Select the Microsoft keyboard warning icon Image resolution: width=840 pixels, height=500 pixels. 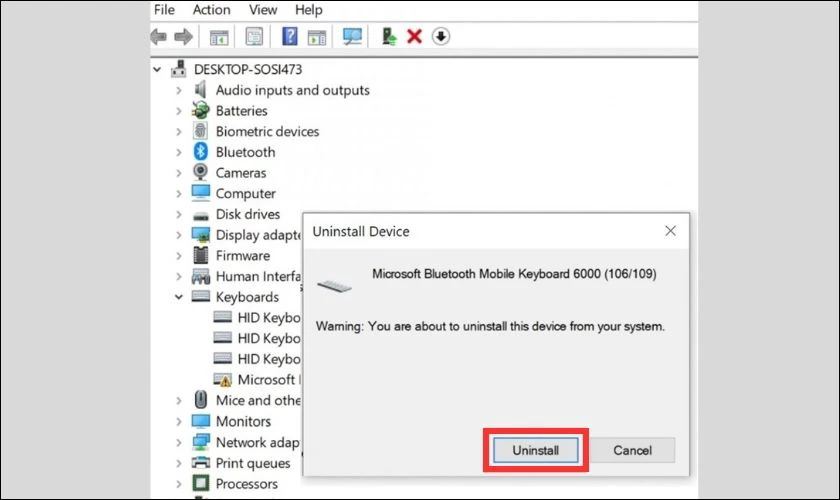(222, 379)
